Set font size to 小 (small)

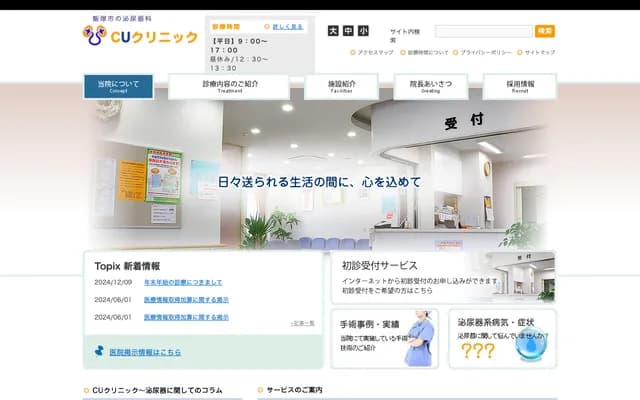point(363,31)
